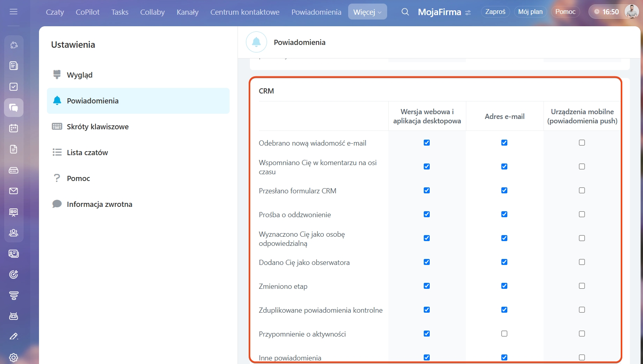Click the 16:50 work time clock

[x=606, y=12]
